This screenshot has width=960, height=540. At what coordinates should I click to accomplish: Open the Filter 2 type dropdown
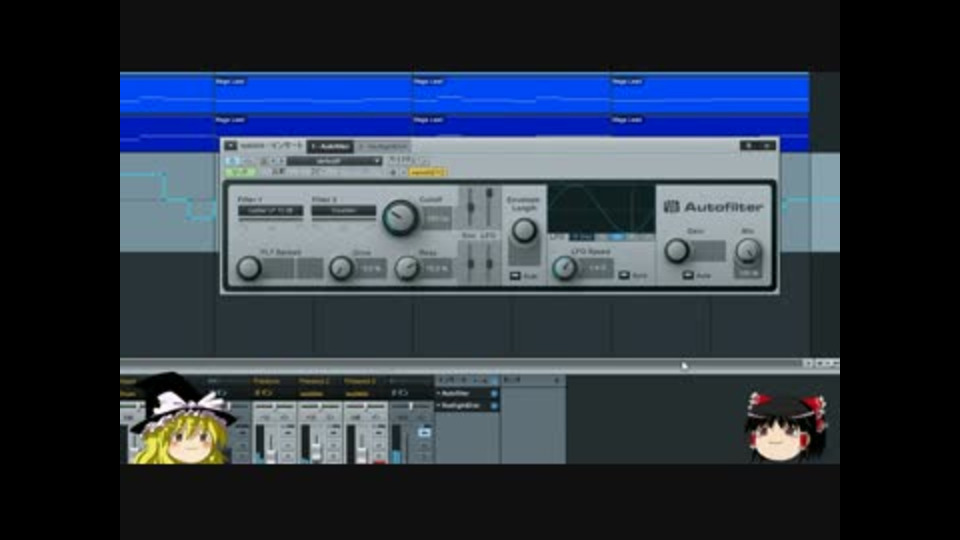pos(343,211)
